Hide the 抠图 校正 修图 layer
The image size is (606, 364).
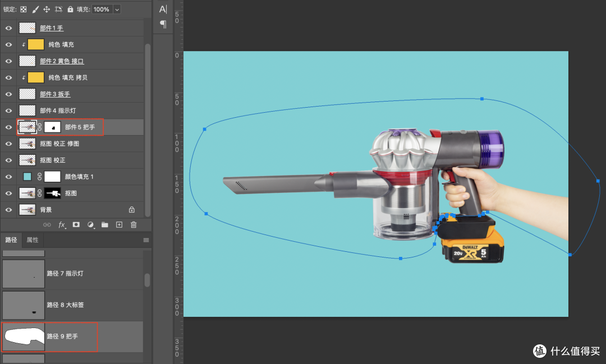[x=8, y=144]
